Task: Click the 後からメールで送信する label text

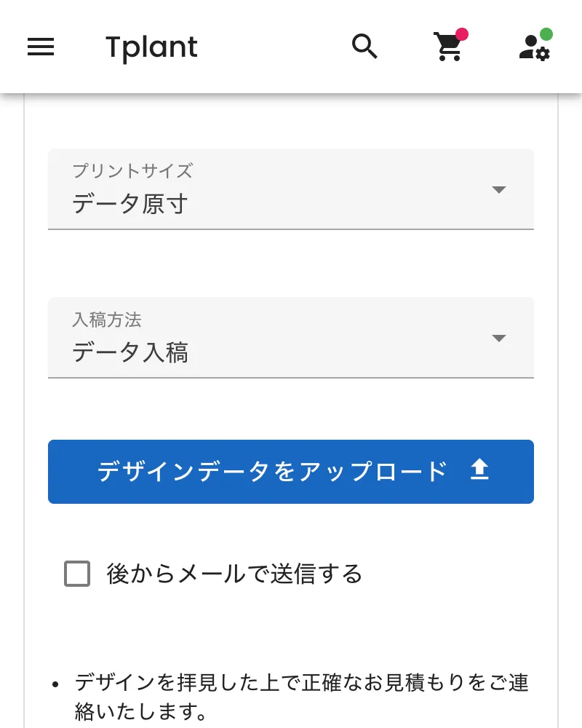Action: click(x=234, y=574)
